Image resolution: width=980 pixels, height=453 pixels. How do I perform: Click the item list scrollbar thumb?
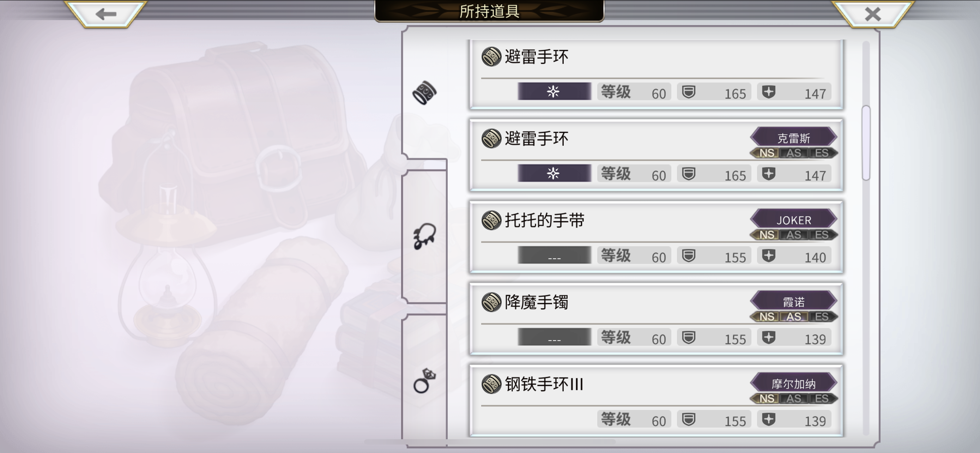coord(866,143)
